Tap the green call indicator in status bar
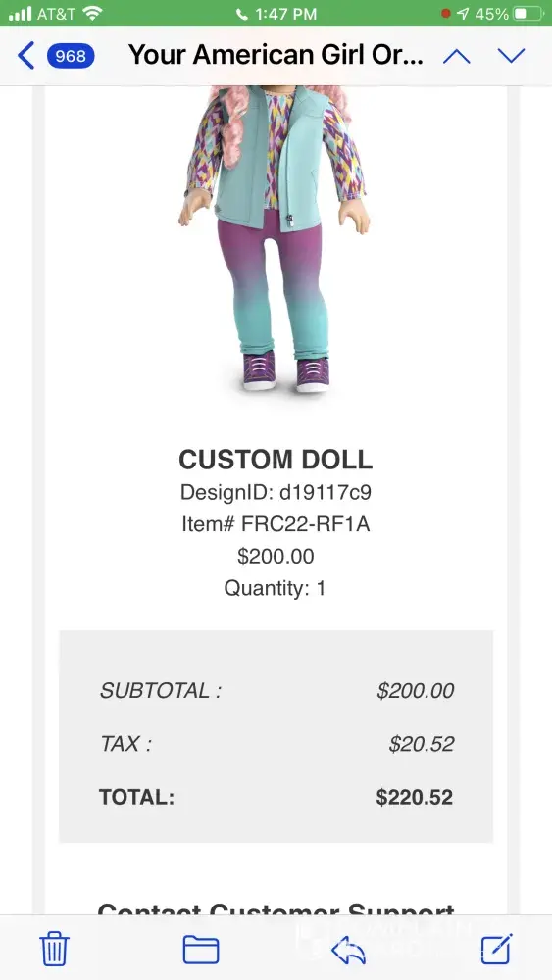The image size is (552, 980). (x=276, y=14)
